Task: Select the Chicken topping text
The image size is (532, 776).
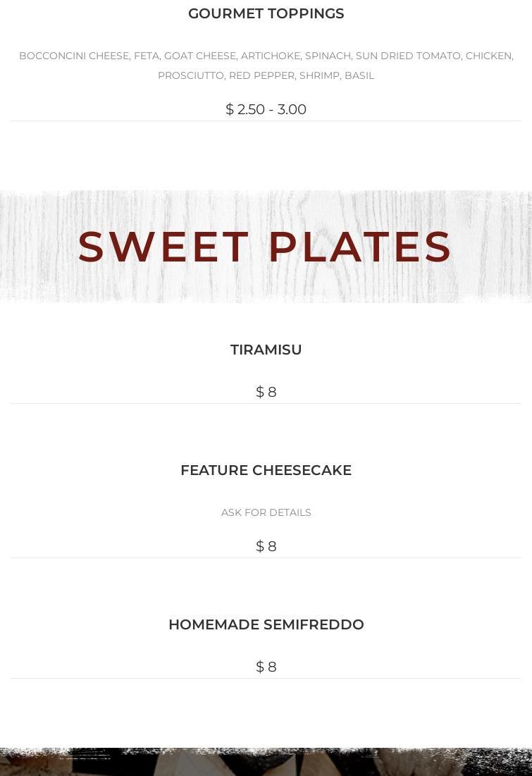Action: point(488,56)
